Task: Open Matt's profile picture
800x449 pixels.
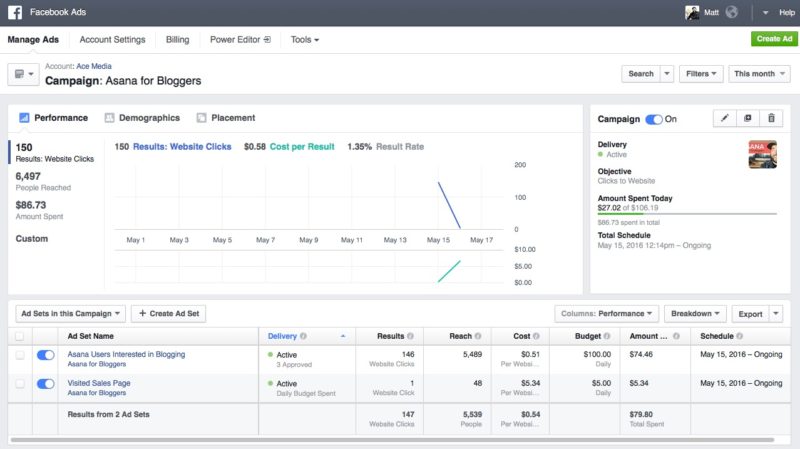Action: point(692,12)
